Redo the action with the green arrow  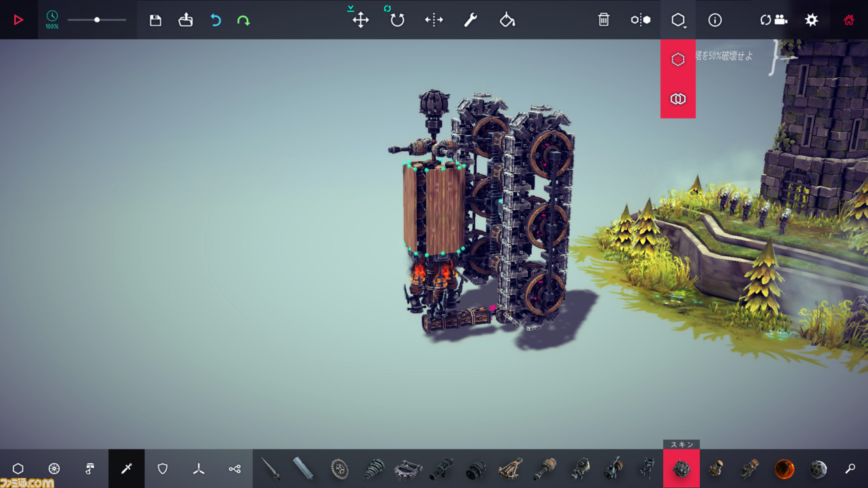point(243,20)
